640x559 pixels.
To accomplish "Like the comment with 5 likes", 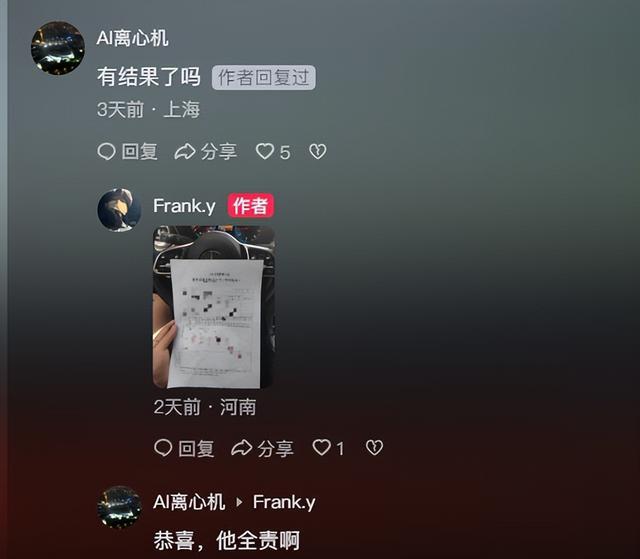I will (265, 152).
